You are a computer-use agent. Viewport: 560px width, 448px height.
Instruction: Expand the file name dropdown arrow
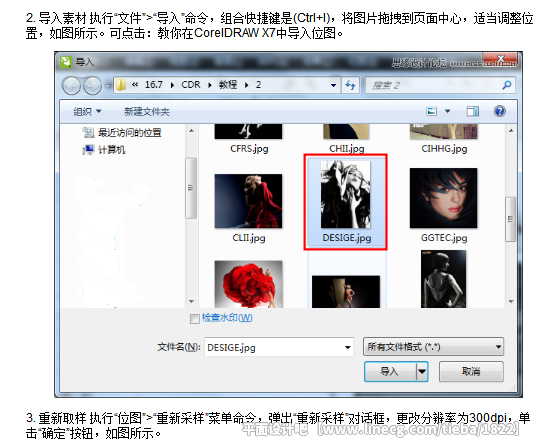(x=347, y=347)
